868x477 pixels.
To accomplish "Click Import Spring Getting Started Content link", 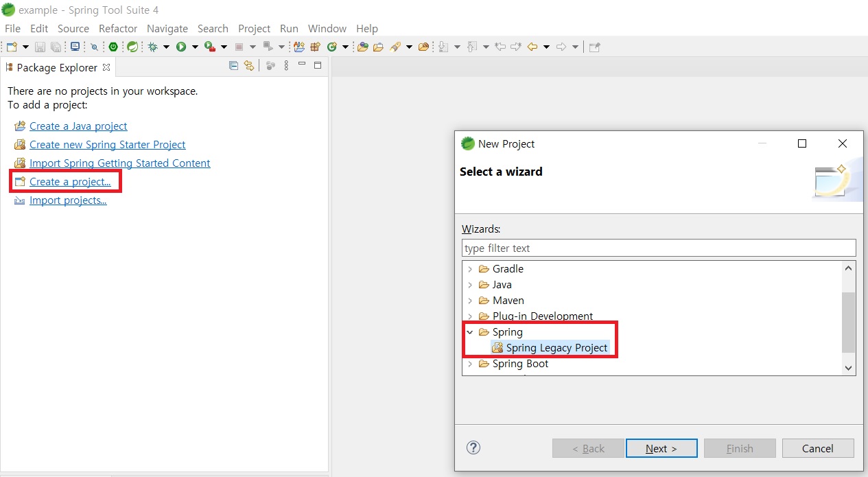I will 120,163.
